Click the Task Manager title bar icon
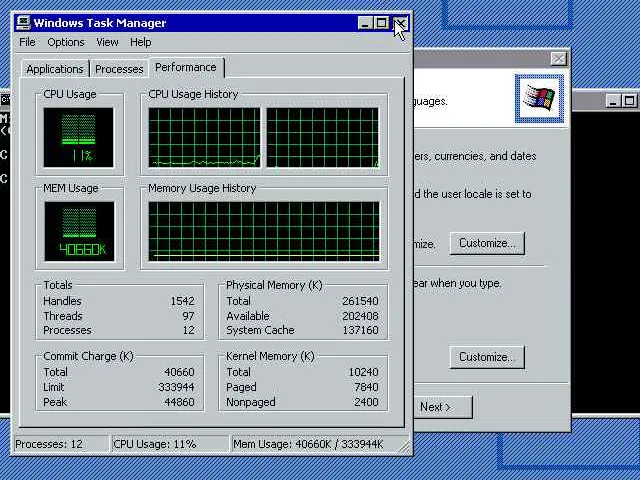This screenshot has width=640, height=480. click(23, 23)
